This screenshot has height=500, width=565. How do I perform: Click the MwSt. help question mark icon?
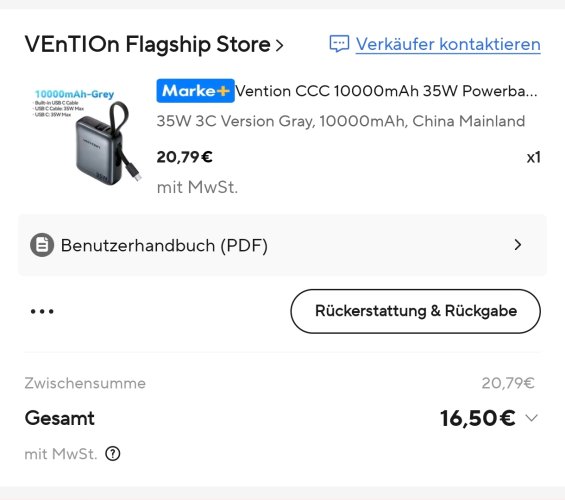coord(113,454)
